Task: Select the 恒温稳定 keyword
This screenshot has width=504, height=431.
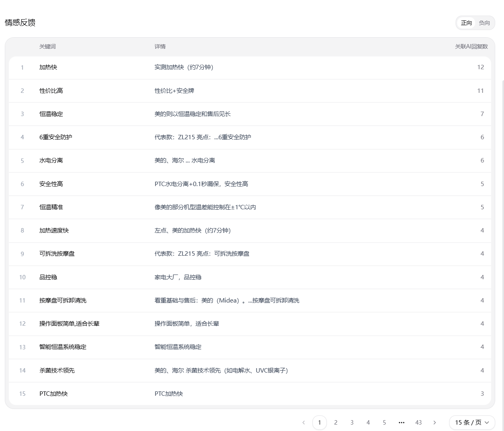Action: [51, 114]
